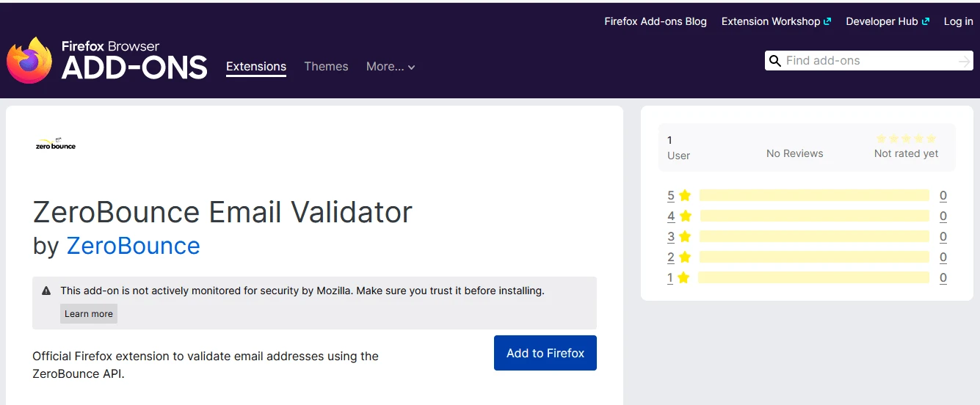Open the Extensions tab
Viewport: 980px width, 405px height.
(256, 67)
